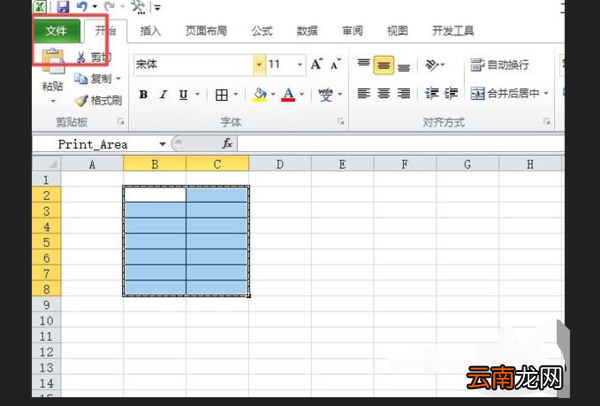Open the 字体 group dialog launcher
This screenshot has width=600, height=406.
click(x=340, y=122)
